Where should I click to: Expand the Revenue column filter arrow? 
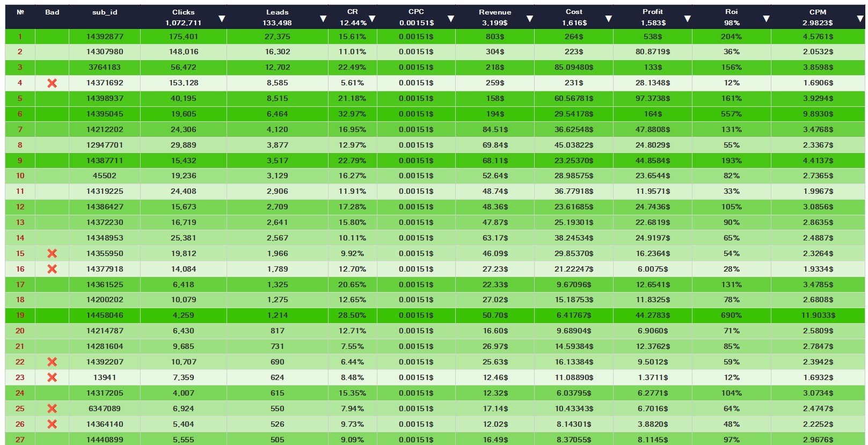tap(530, 19)
